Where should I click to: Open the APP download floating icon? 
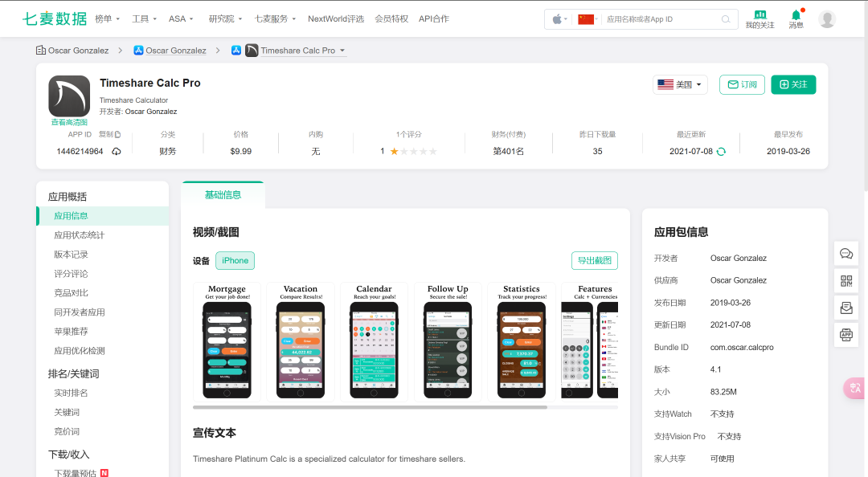point(845,335)
